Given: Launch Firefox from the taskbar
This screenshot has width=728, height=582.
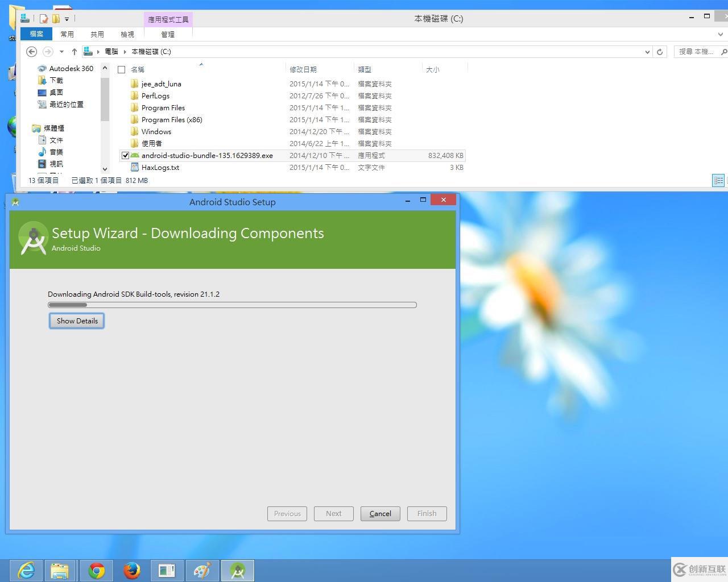Looking at the screenshot, I should tap(132, 570).
